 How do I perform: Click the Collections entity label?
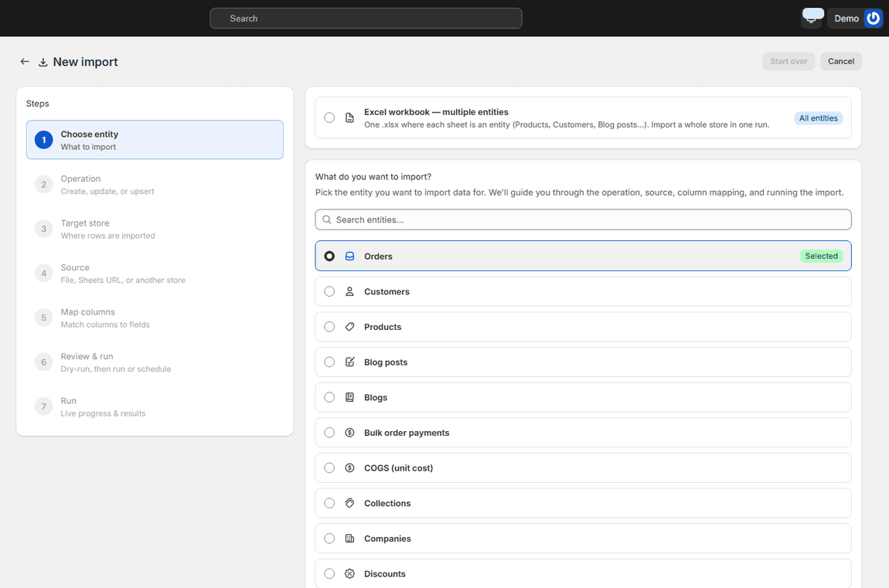[x=387, y=503]
